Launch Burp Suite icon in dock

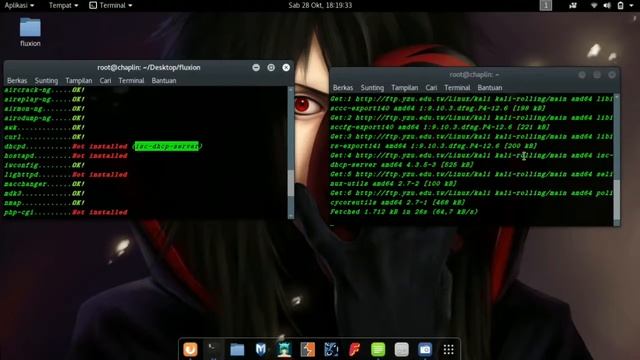(307, 349)
